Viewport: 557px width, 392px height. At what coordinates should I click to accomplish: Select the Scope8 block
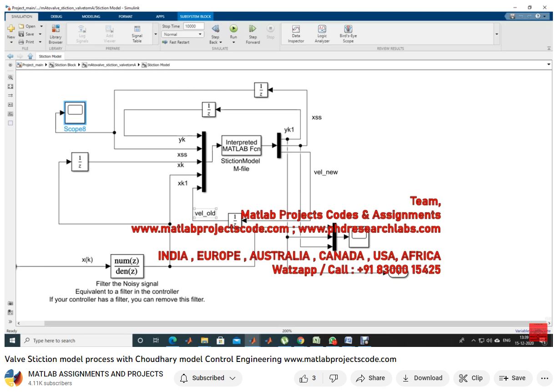click(75, 113)
